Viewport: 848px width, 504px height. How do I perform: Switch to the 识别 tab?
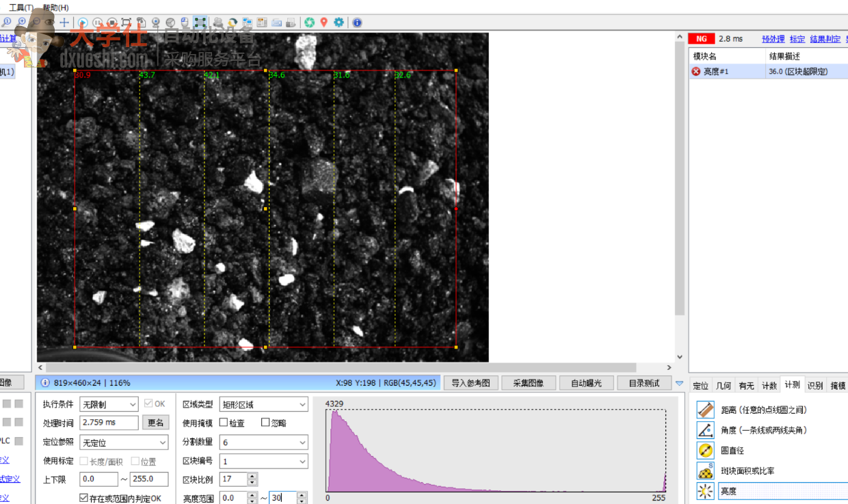[815, 386]
